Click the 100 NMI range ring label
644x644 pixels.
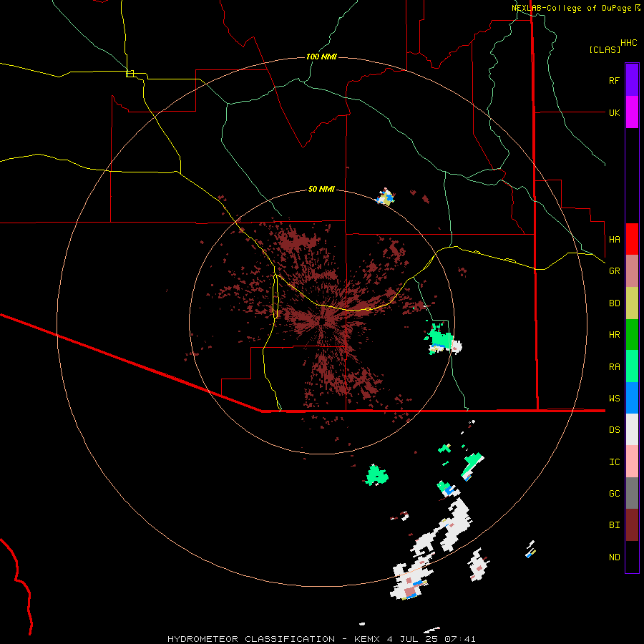coord(321,57)
